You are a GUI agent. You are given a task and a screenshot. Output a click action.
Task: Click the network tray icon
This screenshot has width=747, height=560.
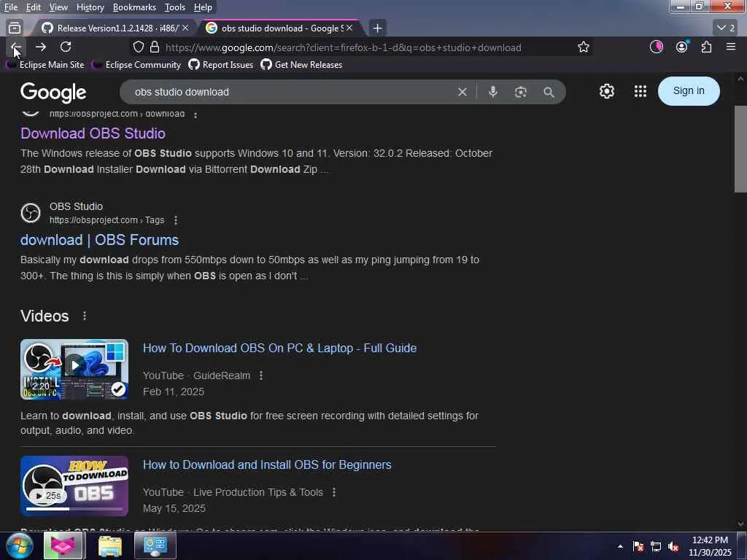coord(656,547)
